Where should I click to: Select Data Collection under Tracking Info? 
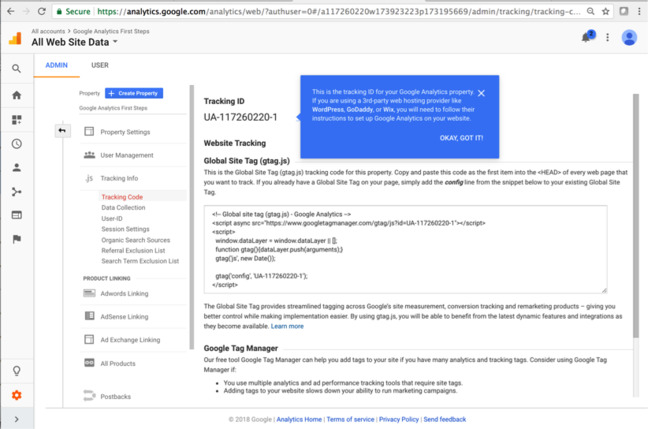123,207
